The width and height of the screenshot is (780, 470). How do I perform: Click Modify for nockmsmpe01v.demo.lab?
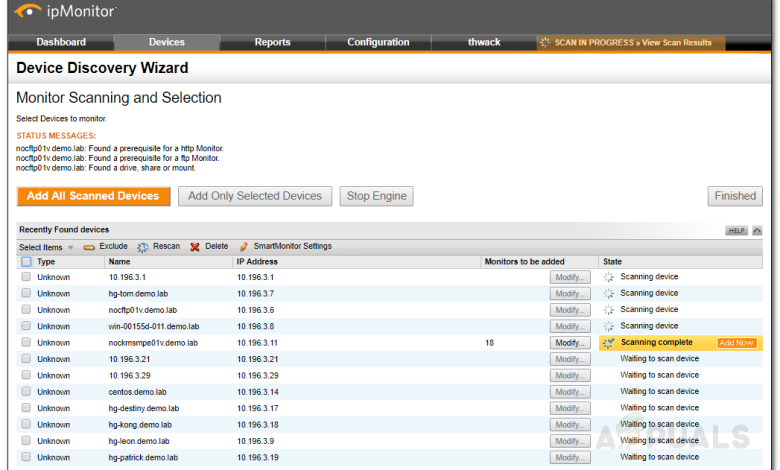coord(570,343)
